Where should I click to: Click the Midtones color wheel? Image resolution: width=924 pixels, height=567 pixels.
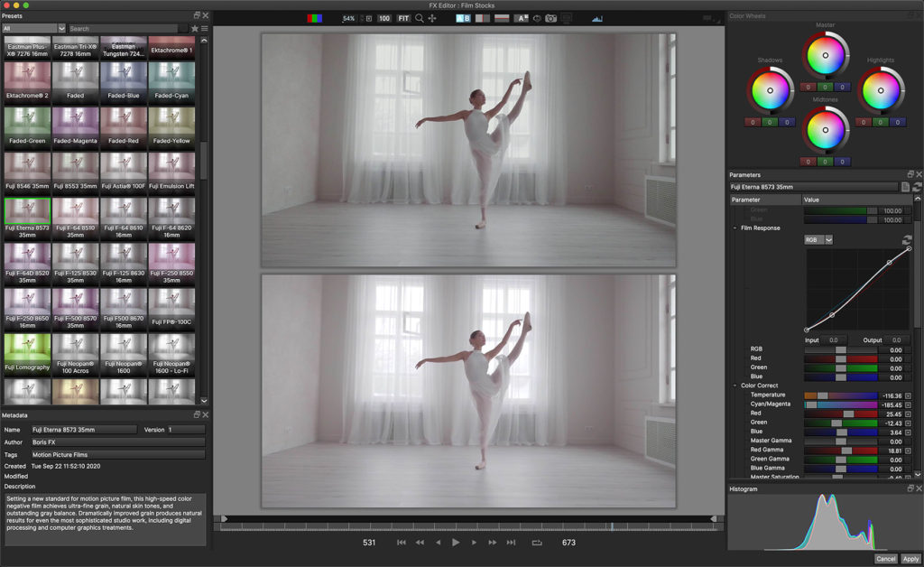pyautogui.click(x=825, y=130)
